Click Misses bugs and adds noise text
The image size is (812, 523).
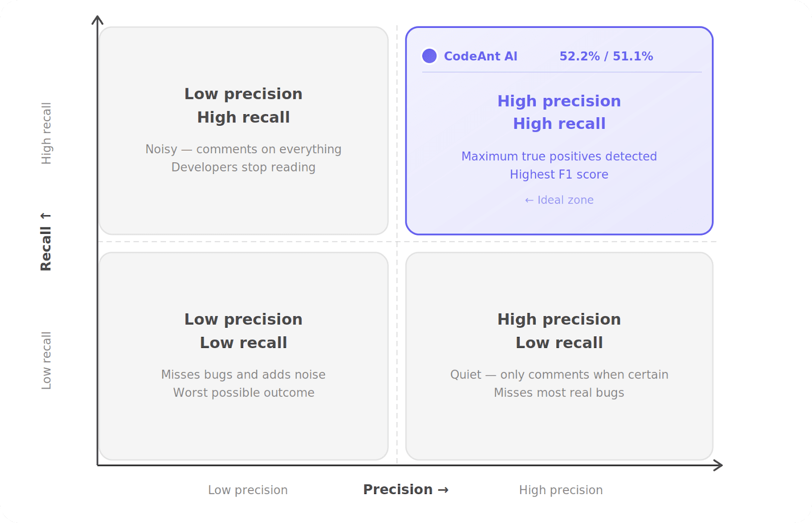point(243,374)
